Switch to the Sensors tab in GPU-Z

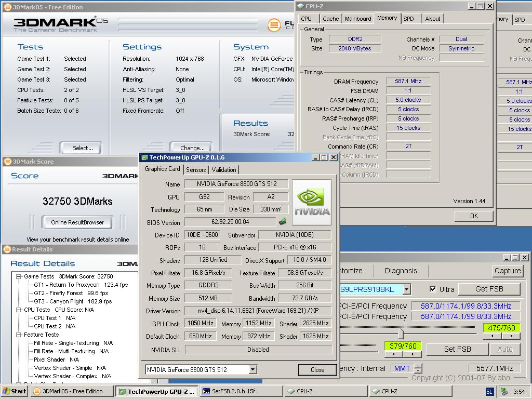(x=196, y=170)
